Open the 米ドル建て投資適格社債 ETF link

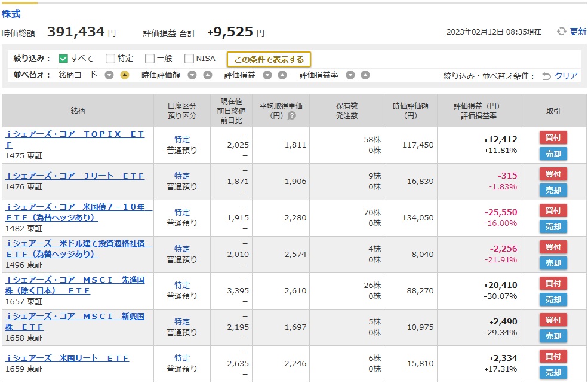(x=79, y=249)
